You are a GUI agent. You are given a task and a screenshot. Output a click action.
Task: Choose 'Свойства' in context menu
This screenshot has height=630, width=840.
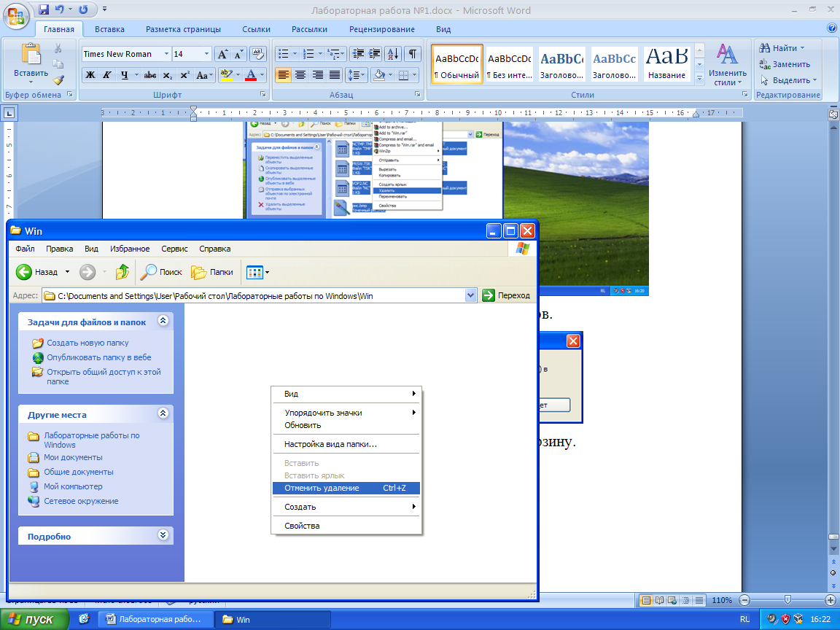click(x=346, y=526)
